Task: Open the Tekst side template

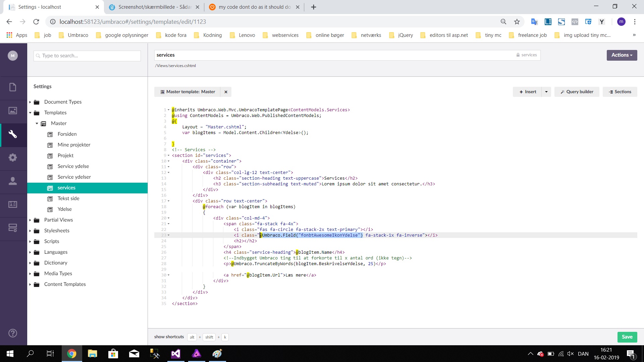Action: tap(68, 198)
